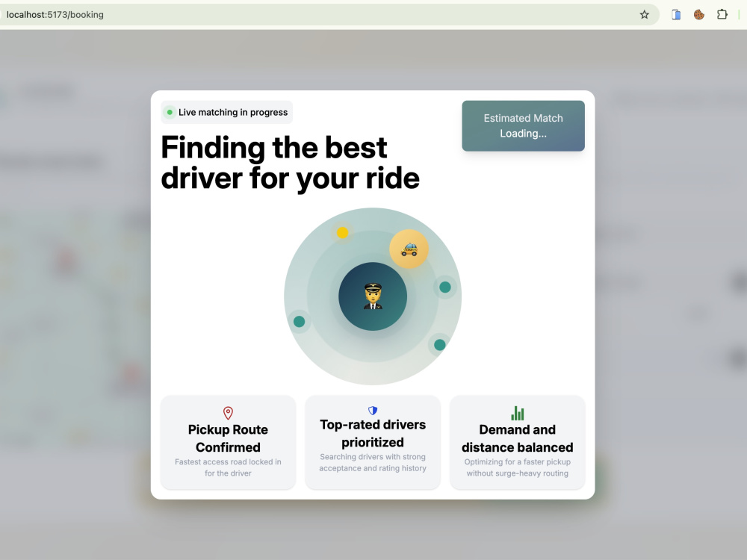Click the Pickup Route Confirmed heading
This screenshot has height=560, width=747.
(x=228, y=438)
